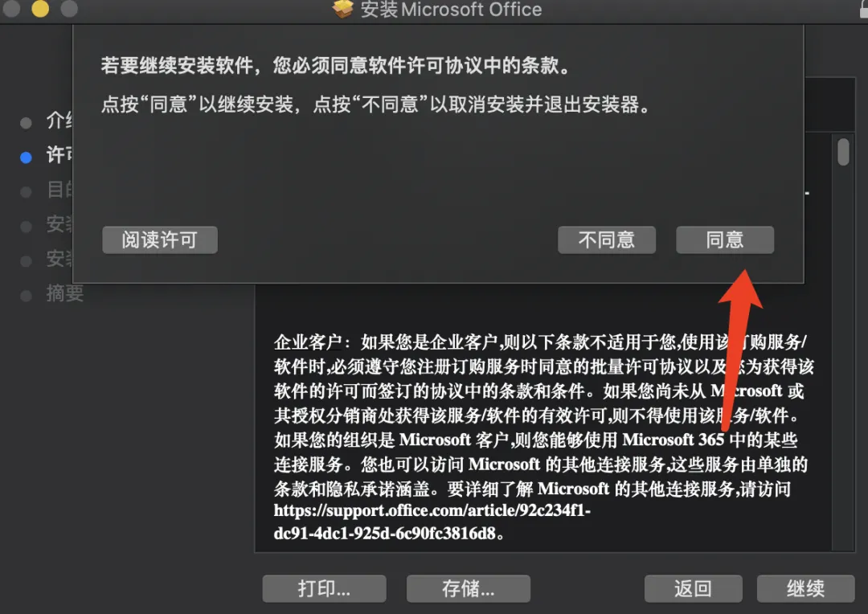This screenshot has height=614, width=868.
Task: Click the 安装 Microsoft Office window title
Action: click(451, 10)
